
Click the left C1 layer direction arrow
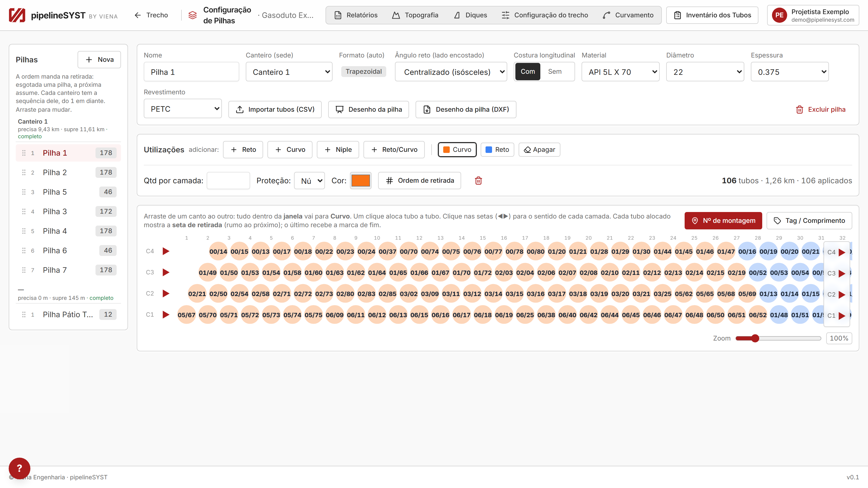tap(166, 314)
